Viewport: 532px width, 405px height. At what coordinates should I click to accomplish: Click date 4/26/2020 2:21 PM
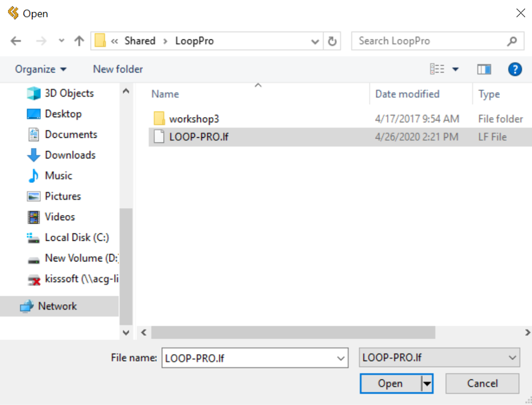pos(417,137)
